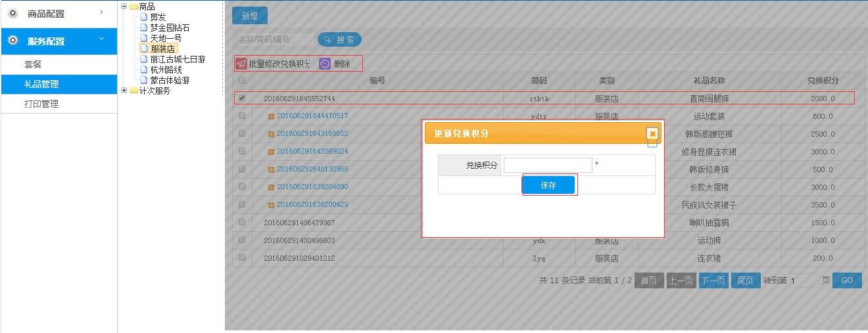This screenshot has height=333, width=868.
Task: Collapse the 商品 tree node
Action: (x=124, y=7)
